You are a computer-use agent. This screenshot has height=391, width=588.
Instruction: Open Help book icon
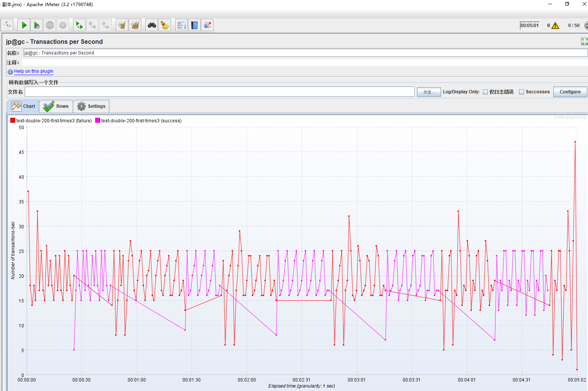click(x=195, y=25)
